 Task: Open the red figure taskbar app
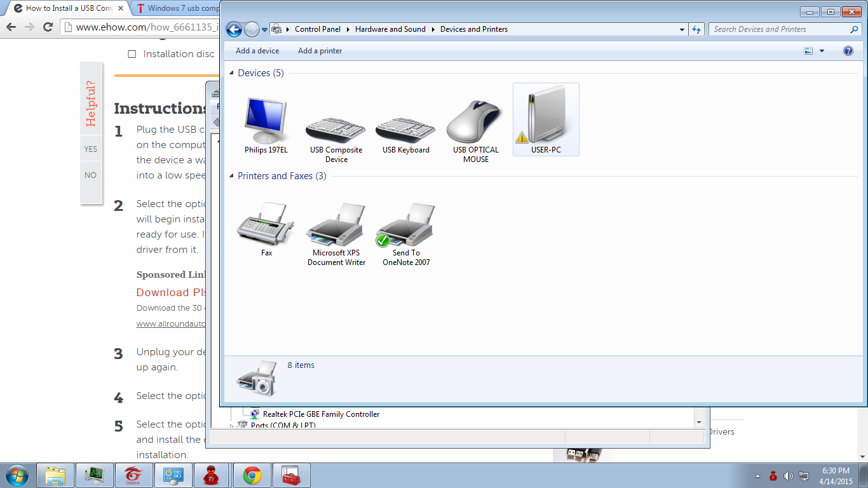point(212,475)
